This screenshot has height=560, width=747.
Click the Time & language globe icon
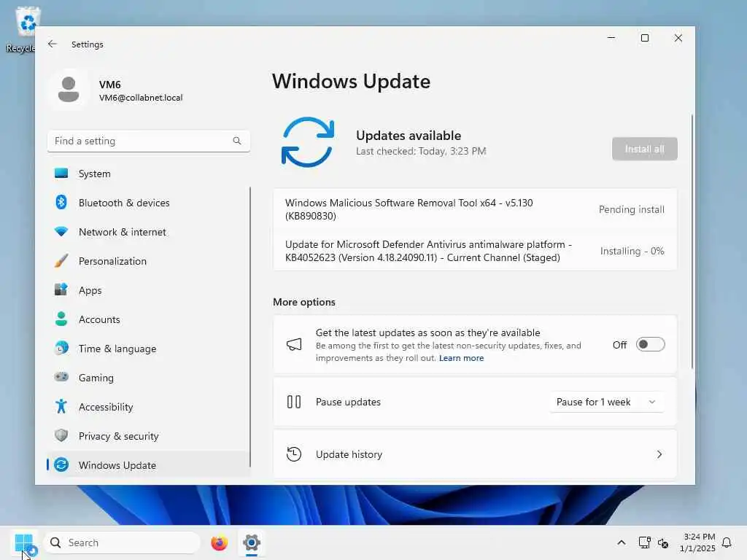tap(61, 348)
